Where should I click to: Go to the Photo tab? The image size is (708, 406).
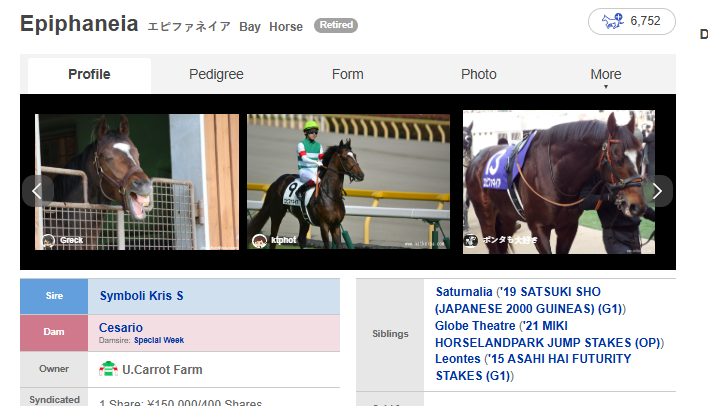[479, 75]
